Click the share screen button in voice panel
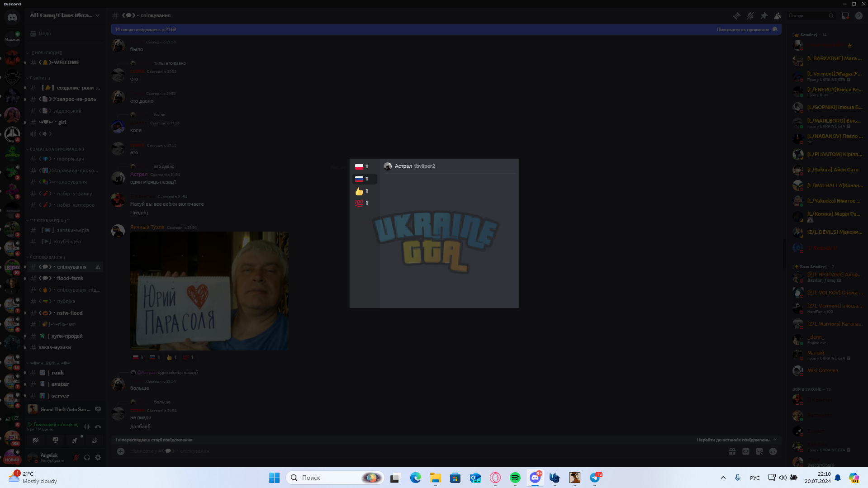Screen dimensions: 868x488 [x=55, y=440]
